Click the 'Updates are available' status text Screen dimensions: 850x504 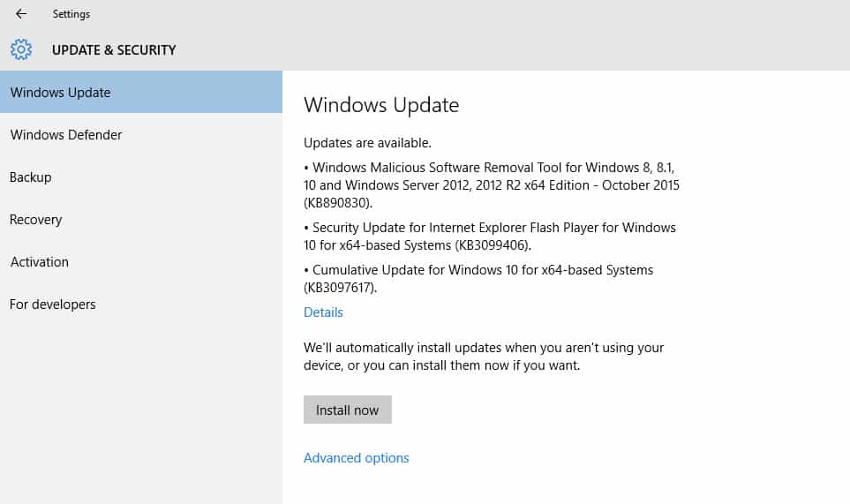click(367, 143)
